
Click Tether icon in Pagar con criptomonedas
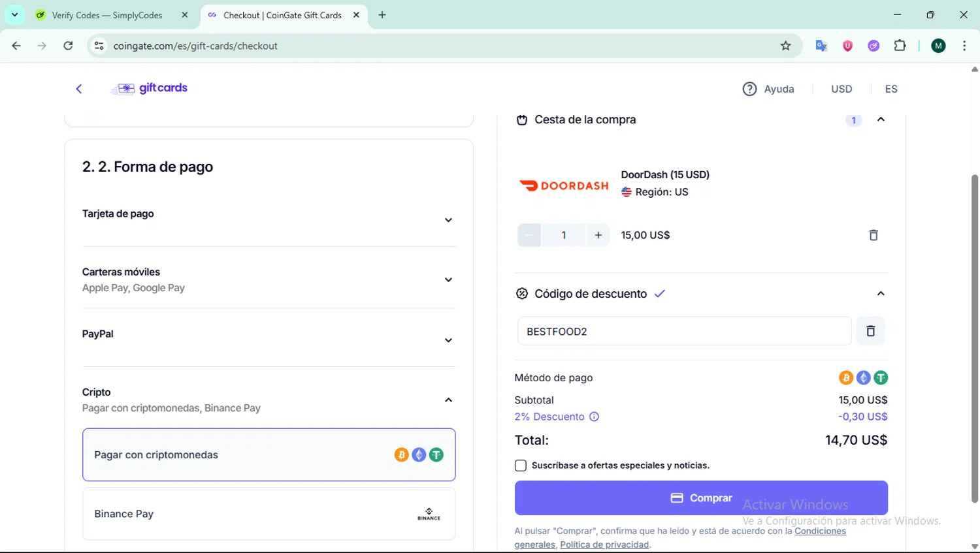coord(436,454)
